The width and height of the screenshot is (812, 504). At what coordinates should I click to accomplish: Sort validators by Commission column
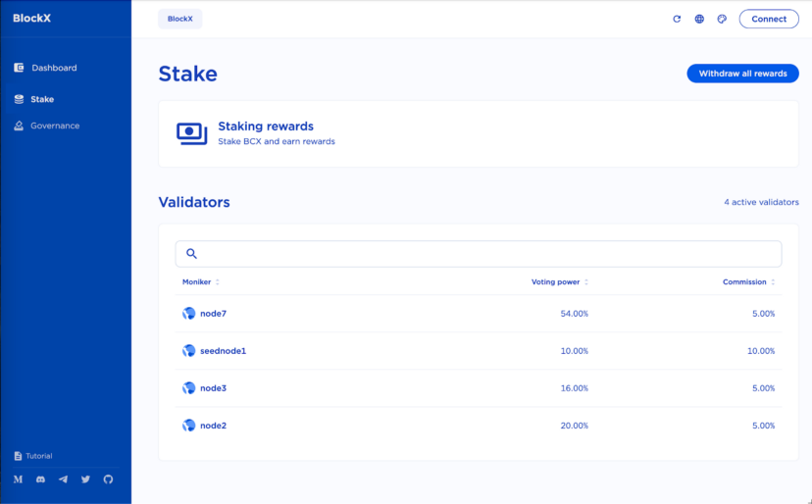(x=748, y=282)
